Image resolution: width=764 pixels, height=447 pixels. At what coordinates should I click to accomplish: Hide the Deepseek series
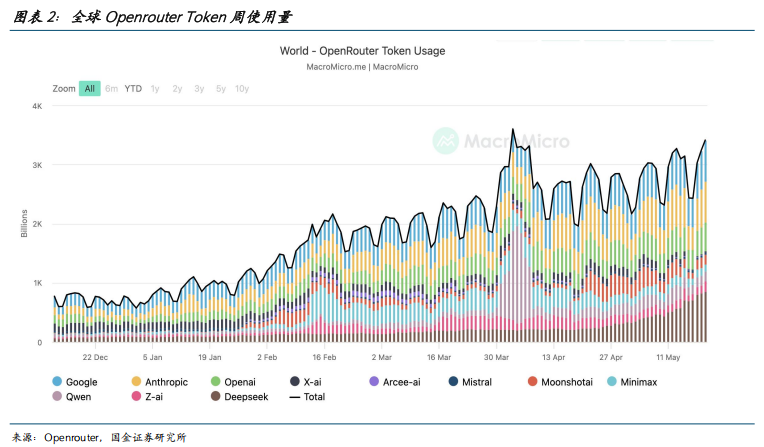click(x=239, y=396)
